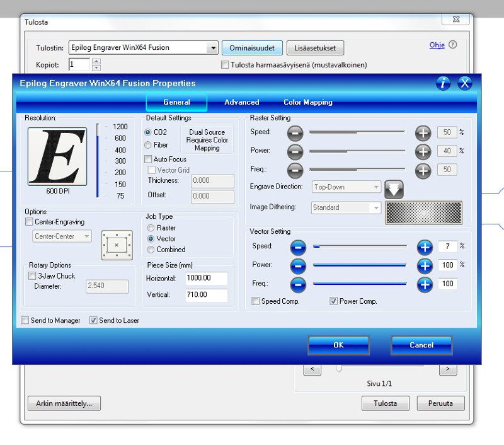Enable 3-Jaw Chuck rotary option

pyautogui.click(x=32, y=276)
